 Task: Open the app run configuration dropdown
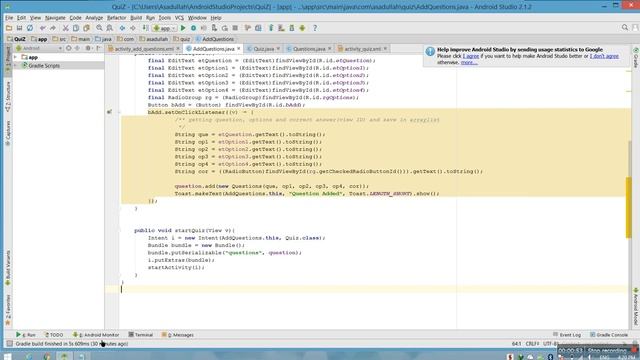coord(164,28)
